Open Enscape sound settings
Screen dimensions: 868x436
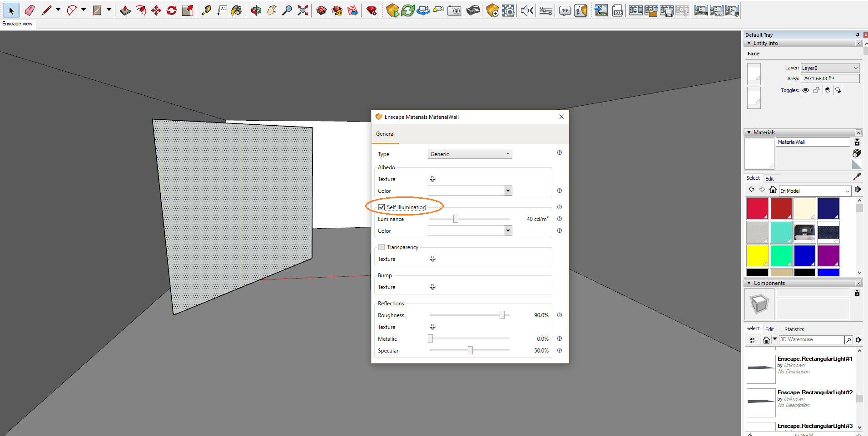[x=527, y=10]
